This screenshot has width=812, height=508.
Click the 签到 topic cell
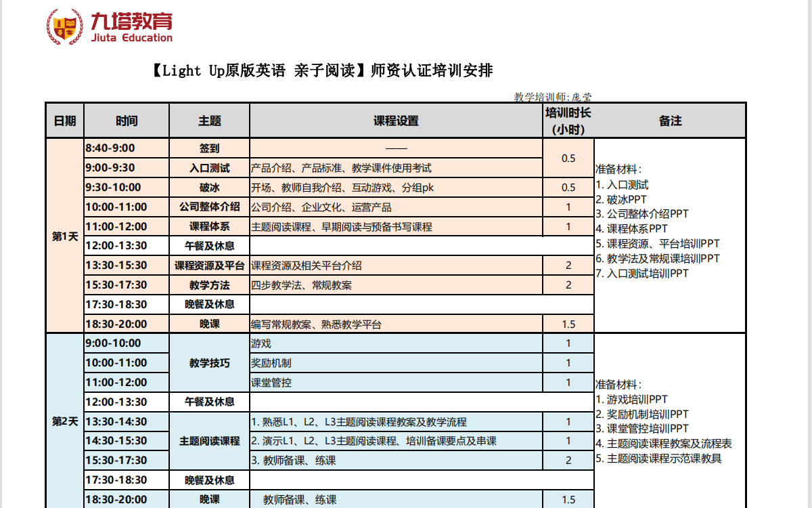point(209,148)
